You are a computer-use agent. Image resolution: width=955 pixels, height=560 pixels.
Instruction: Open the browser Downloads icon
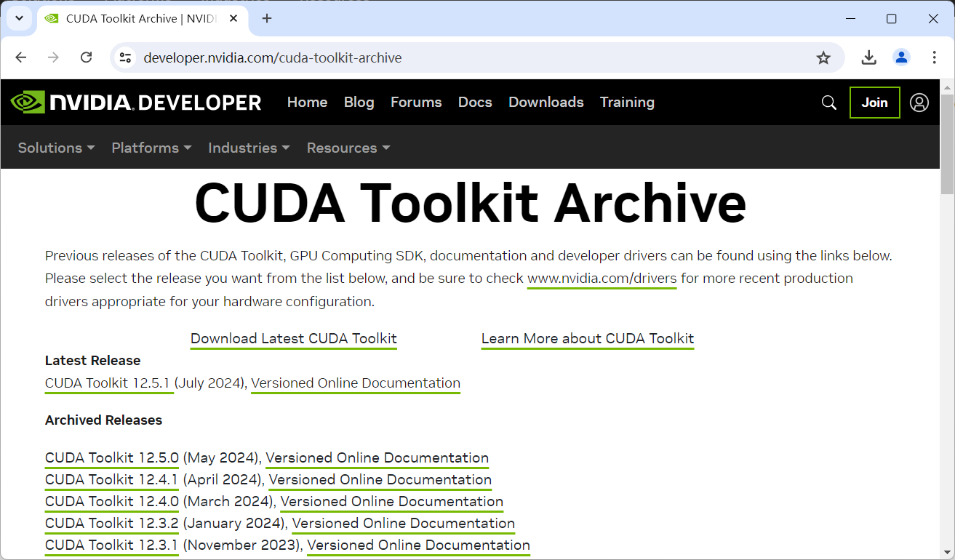[868, 57]
